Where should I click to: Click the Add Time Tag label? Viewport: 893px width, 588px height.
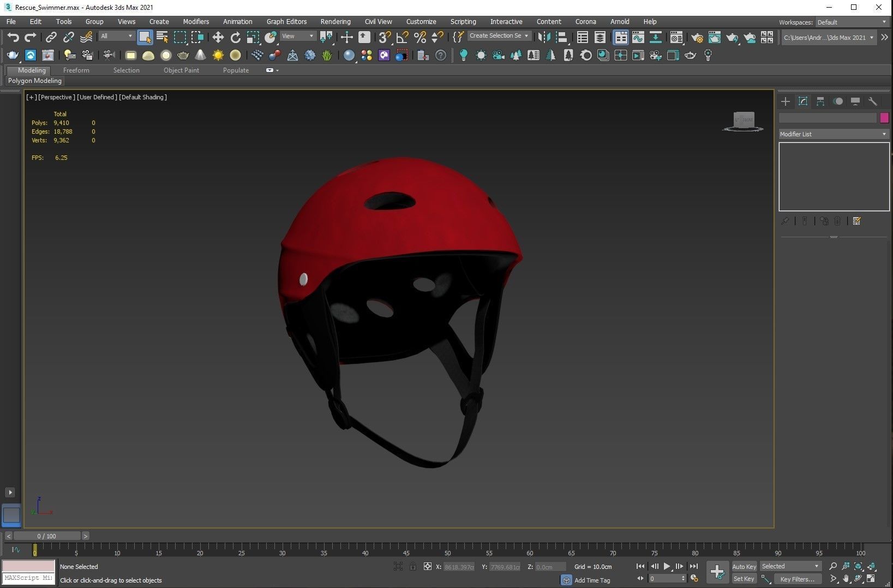click(x=592, y=580)
